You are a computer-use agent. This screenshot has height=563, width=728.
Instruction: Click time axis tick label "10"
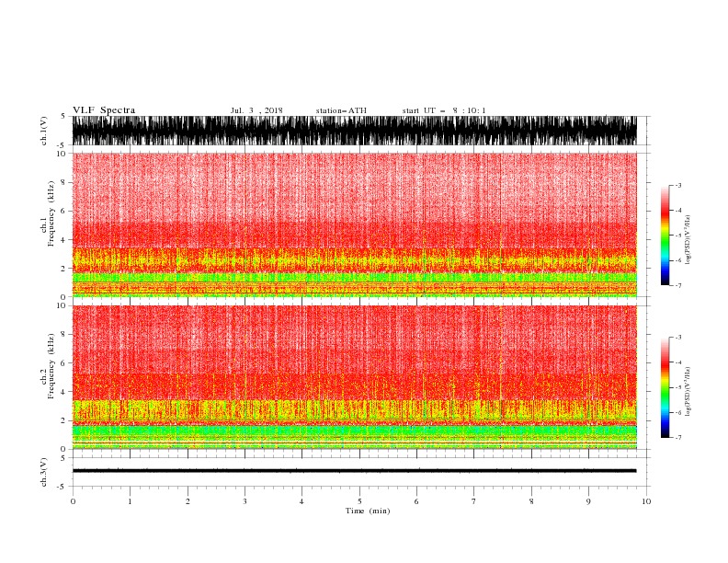click(646, 501)
